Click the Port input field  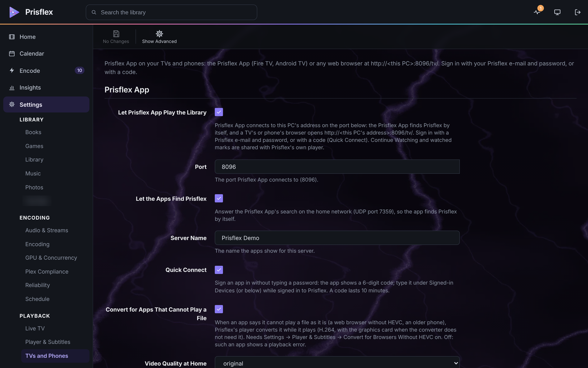337,167
